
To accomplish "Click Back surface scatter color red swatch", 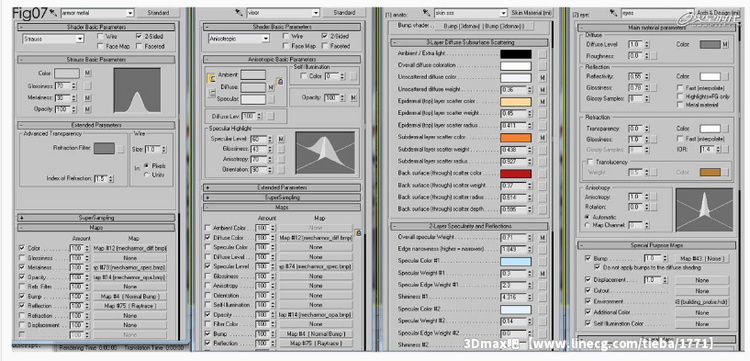I will tap(516, 173).
